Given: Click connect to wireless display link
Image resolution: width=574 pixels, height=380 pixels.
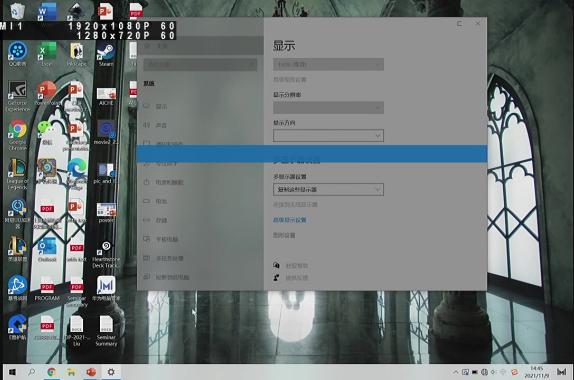Looking at the screenshot, I should click(x=295, y=205).
